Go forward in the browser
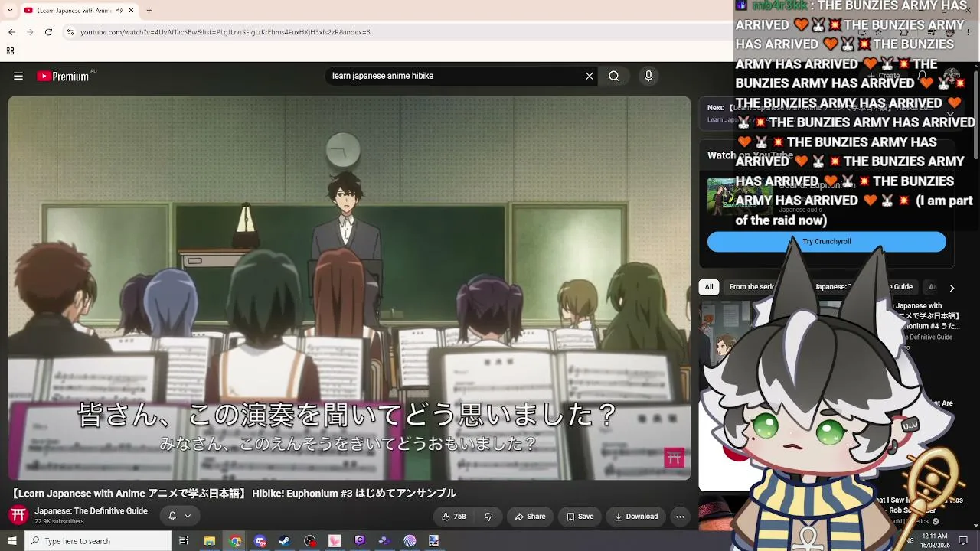This screenshot has width=980, height=551. pyautogui.click(x=30, y=32)
